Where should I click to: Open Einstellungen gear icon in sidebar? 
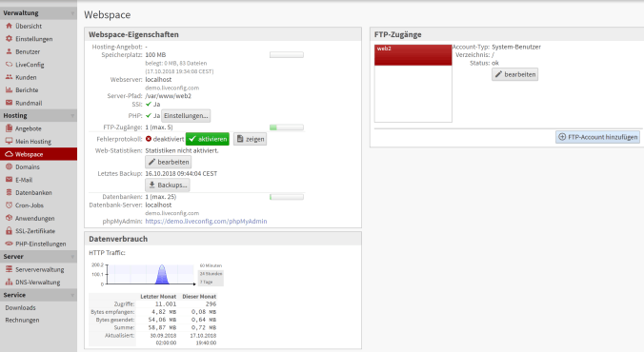tap(9, 39)
